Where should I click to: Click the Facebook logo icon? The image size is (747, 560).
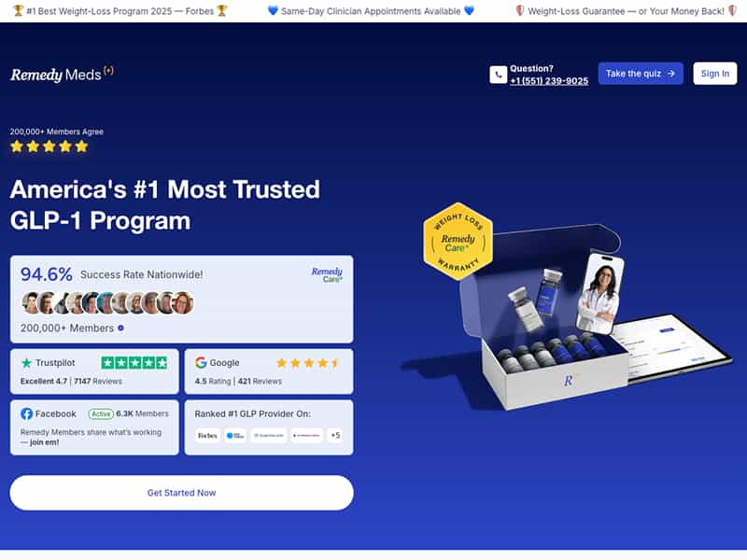point(27,413)
